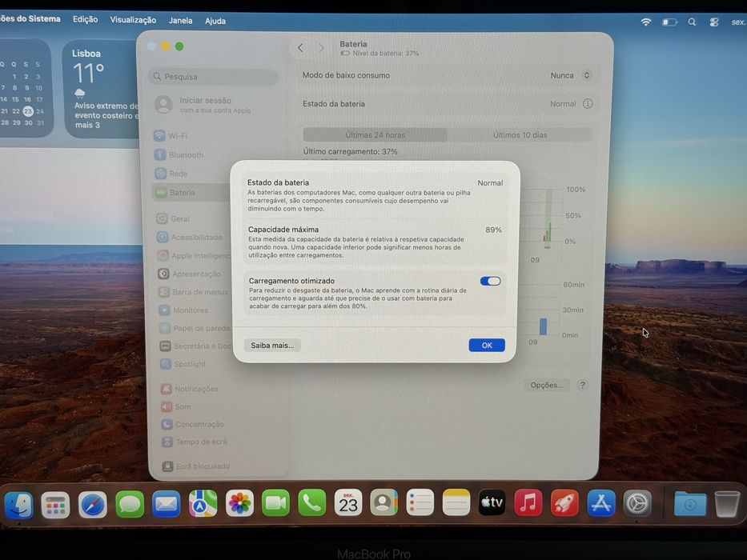Open the Janela menu

[181, 21]
